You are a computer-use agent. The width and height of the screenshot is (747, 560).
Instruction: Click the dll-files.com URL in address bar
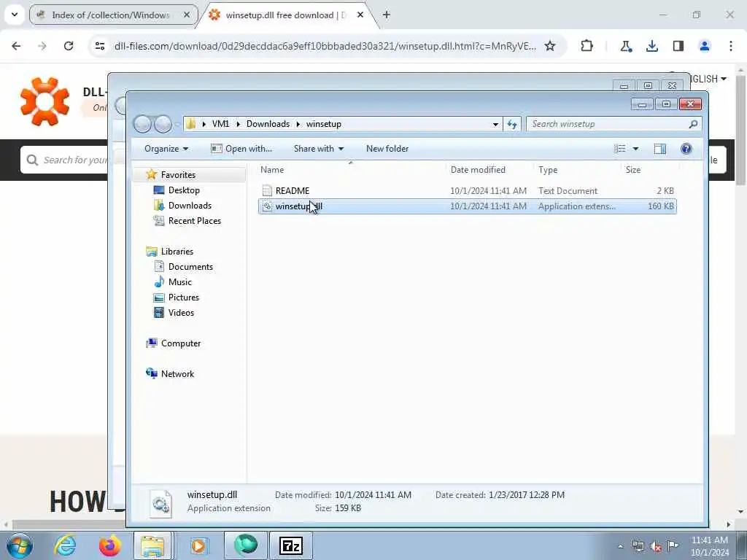pyautogui.click(x=325, y=46)
